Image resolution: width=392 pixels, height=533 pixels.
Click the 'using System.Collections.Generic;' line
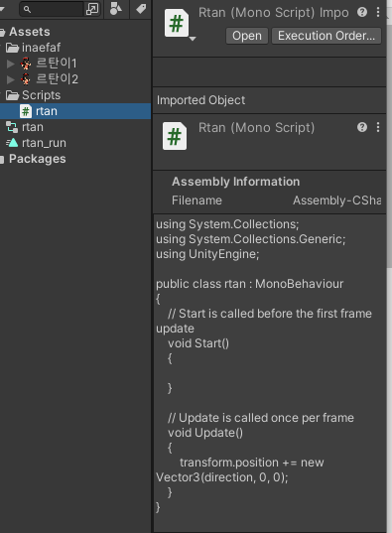[x=251, y=239]
